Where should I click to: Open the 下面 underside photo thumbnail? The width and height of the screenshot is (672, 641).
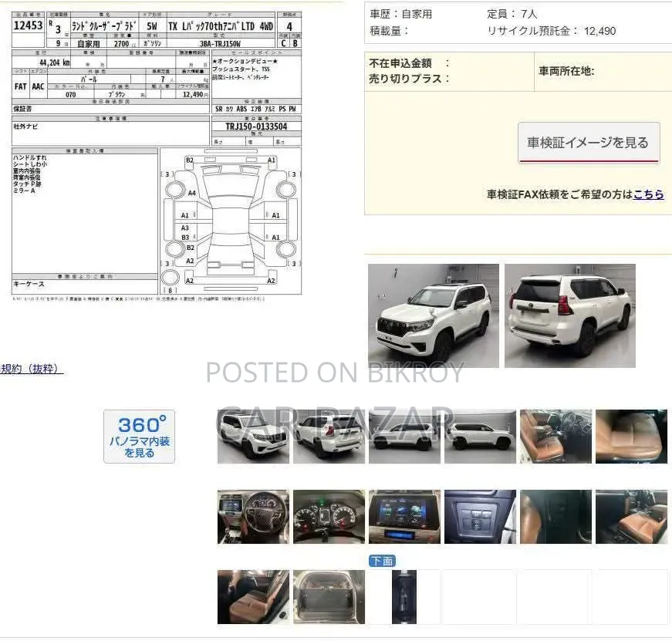point(404,597)
